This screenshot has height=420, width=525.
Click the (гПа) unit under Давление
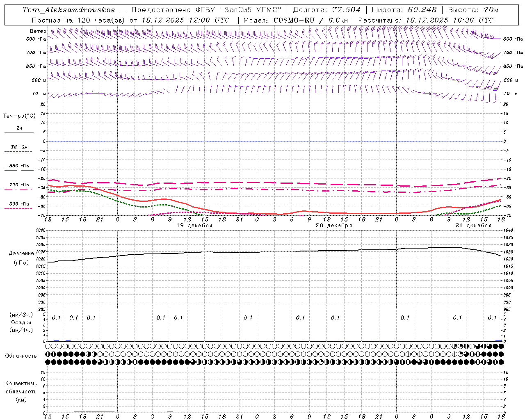coord(21,263)
